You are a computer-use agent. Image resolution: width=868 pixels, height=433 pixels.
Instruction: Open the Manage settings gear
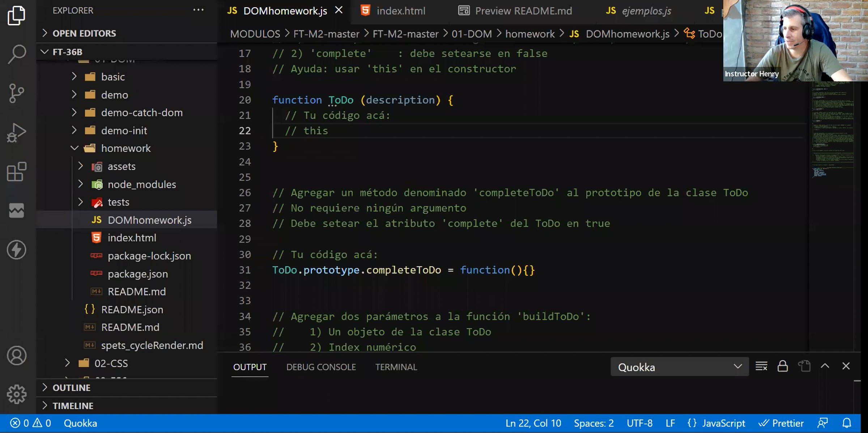tap(17, 394)
